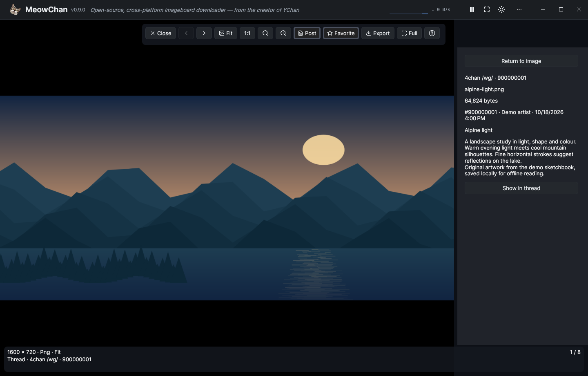Open the three-dots more menu
Image resolution: width=588 pixels, height=376 pixels.
pyautogui.click(x=519, y=9)
